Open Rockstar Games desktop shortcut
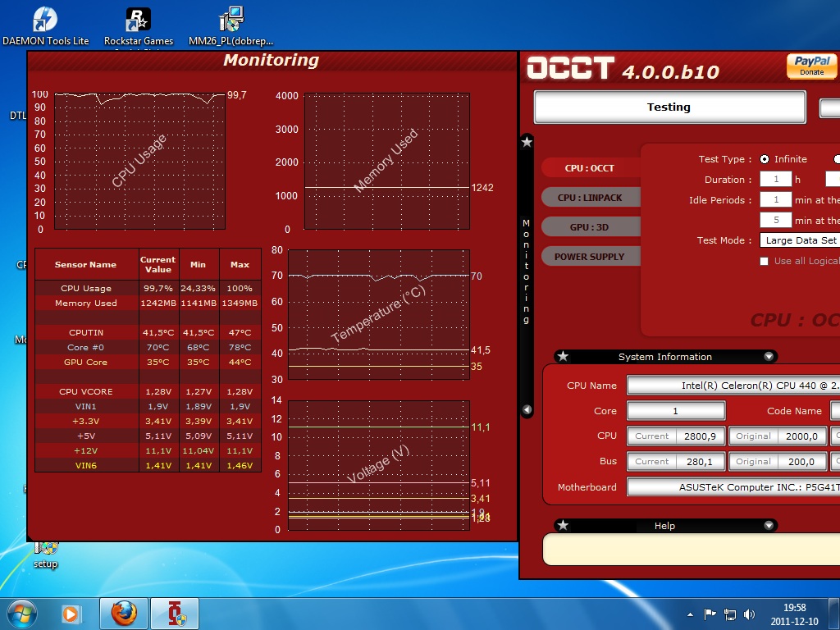The width and height of the screenshot is (840, 630). click(x=138, y=25)
